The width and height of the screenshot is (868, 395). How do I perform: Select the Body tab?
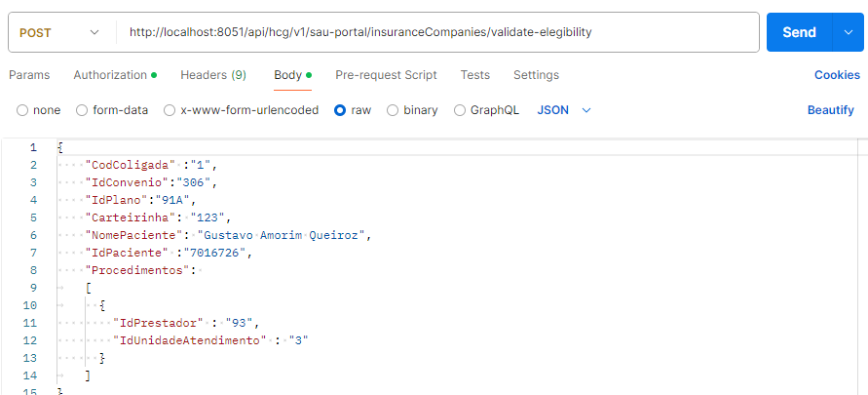287,75
